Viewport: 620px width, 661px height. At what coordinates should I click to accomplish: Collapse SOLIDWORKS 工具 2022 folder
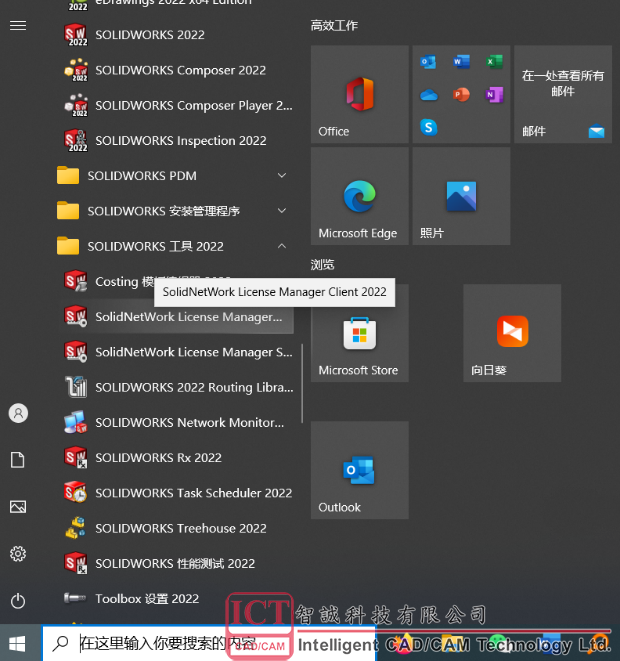pos(174,246)
